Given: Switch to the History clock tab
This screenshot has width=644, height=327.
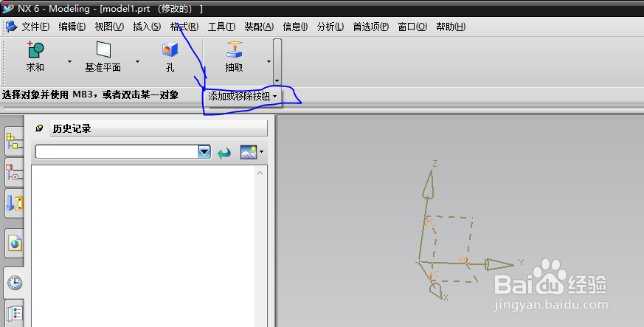Looking at the screenshot, I should coord(14,283).
